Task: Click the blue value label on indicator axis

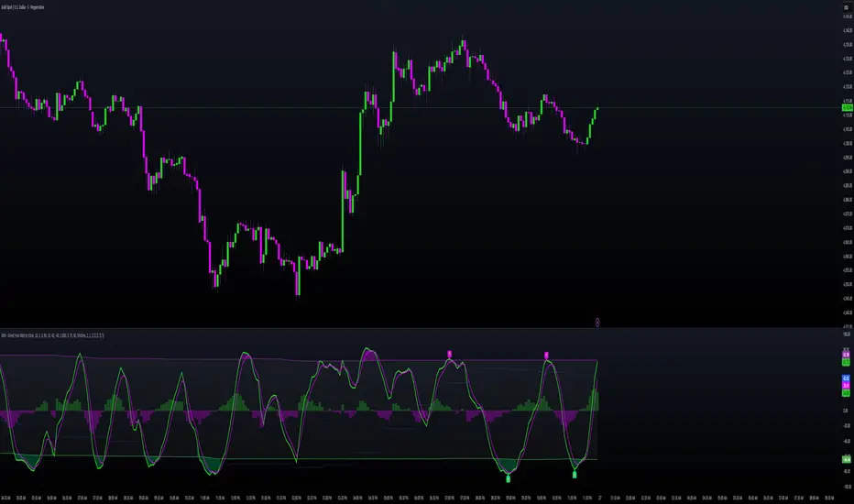Action: (x=846, y=378)
